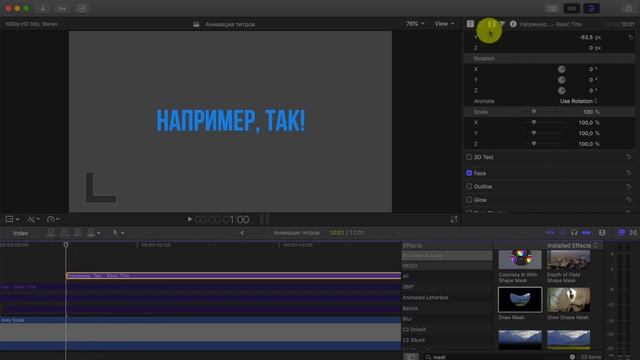Screen dimensions: 640x360
Task: Reset the Face row arrow
Action: click(629, 173)
